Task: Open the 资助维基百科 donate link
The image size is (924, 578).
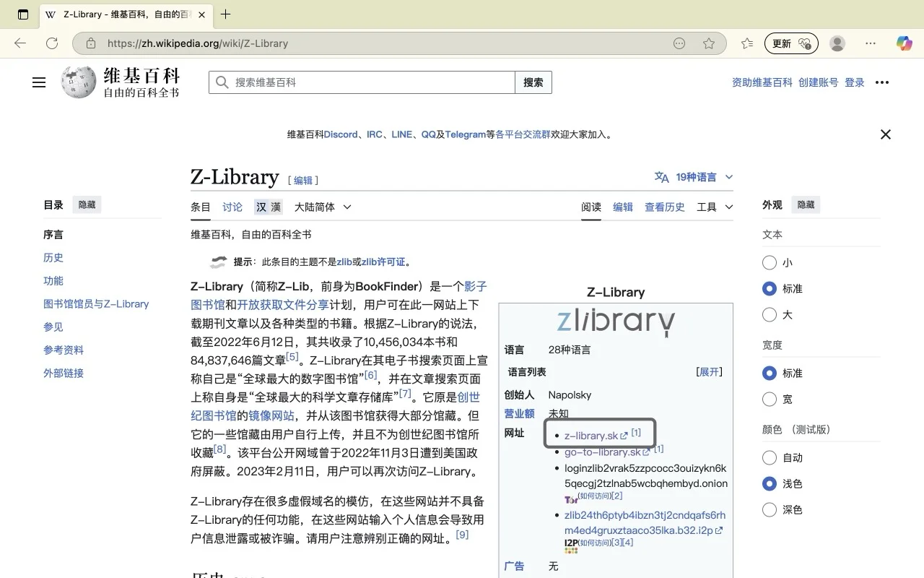Action: [x=762, y=82]
